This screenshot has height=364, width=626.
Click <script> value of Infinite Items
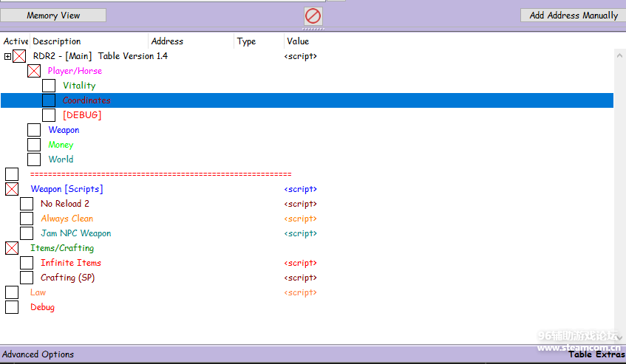(301, 263)
